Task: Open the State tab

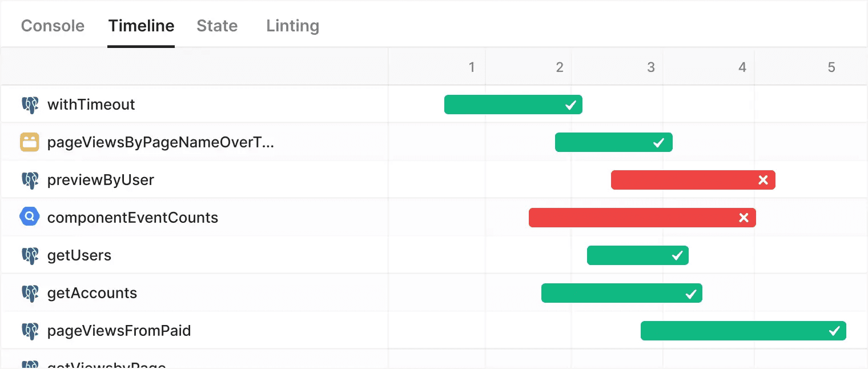Action: [x=217, y=26]
